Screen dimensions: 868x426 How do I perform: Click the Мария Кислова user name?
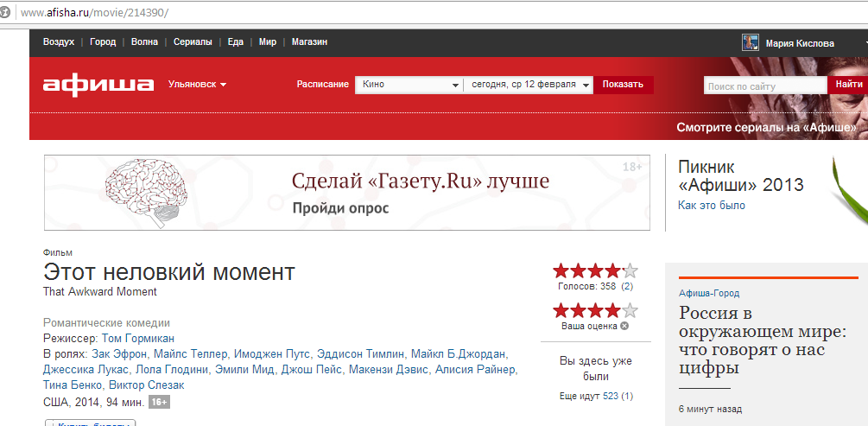point(800,43)
